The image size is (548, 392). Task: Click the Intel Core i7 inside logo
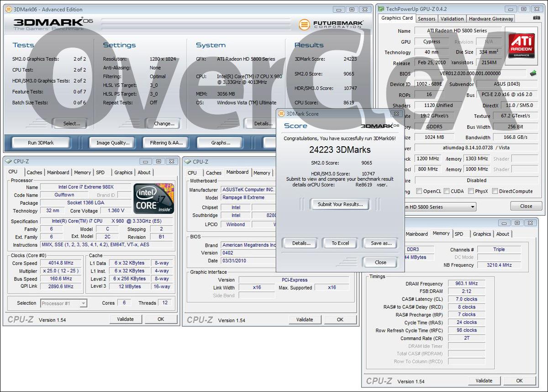tap(154, 199)
